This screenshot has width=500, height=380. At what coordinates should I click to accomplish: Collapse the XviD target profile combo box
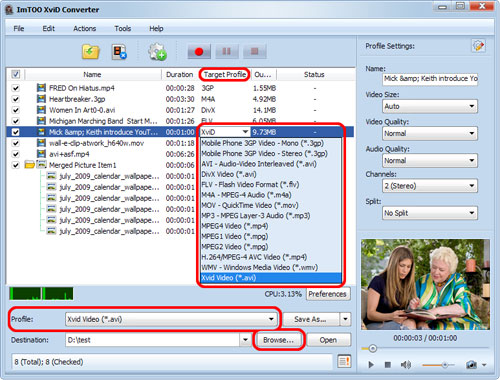[x=245, y=132]
